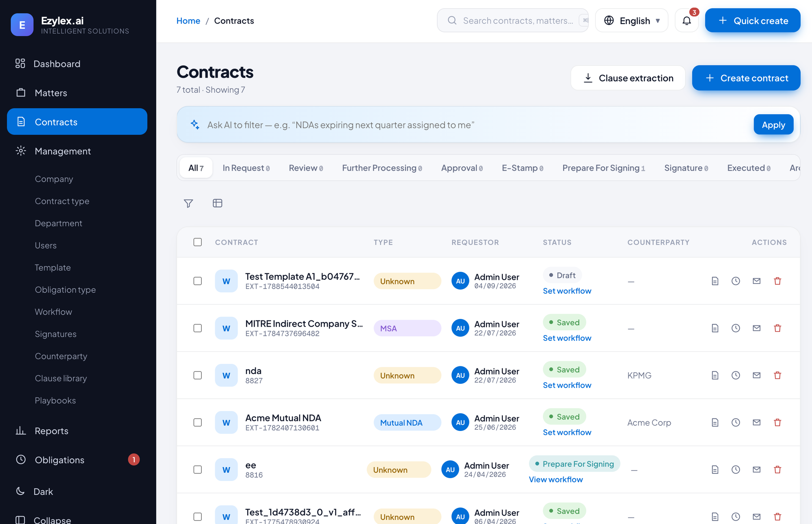Click the AI sparkle filter icon
Image resolution: width=812 pixels, height=524 pixels.
(195, 125)
